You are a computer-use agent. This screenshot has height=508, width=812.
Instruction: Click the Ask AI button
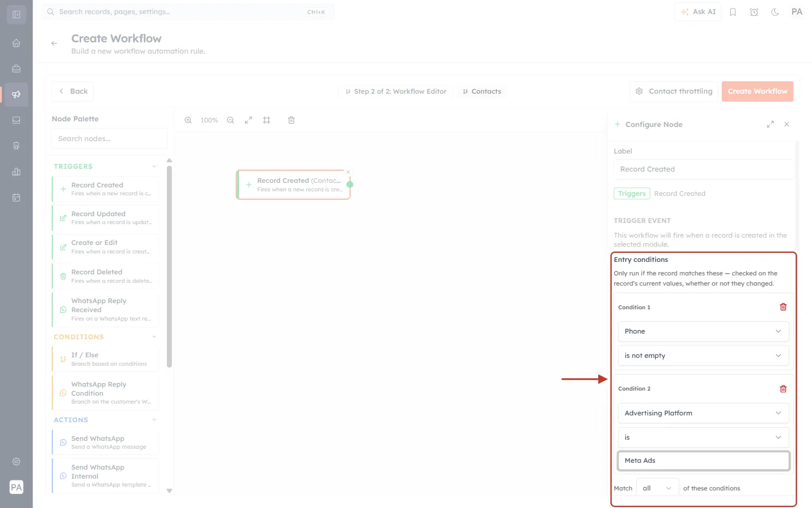coord(698,12)
